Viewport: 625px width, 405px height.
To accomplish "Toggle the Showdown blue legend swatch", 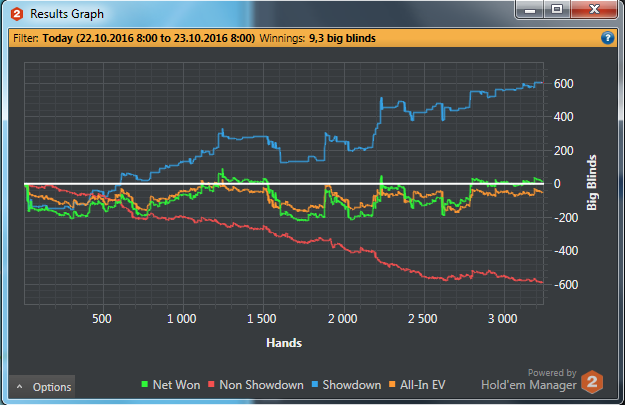I will pyautogui.click(x=315, y=384).
